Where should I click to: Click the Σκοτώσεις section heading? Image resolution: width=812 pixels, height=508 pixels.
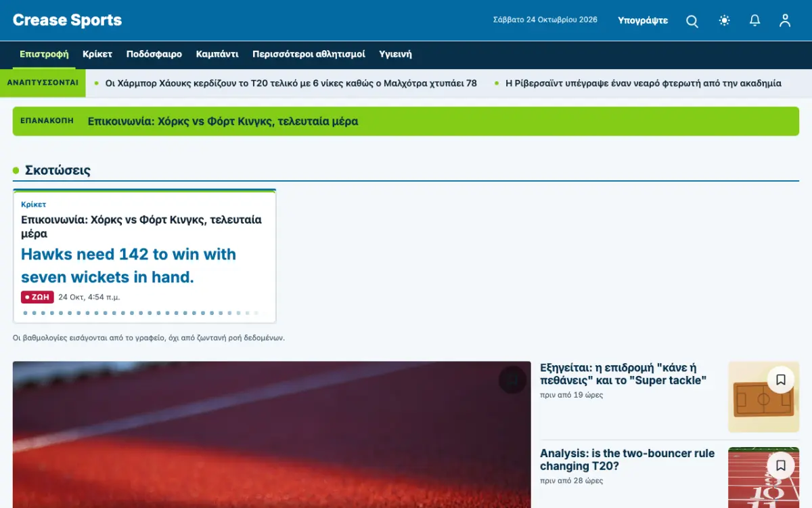click(x=58, y=170)
